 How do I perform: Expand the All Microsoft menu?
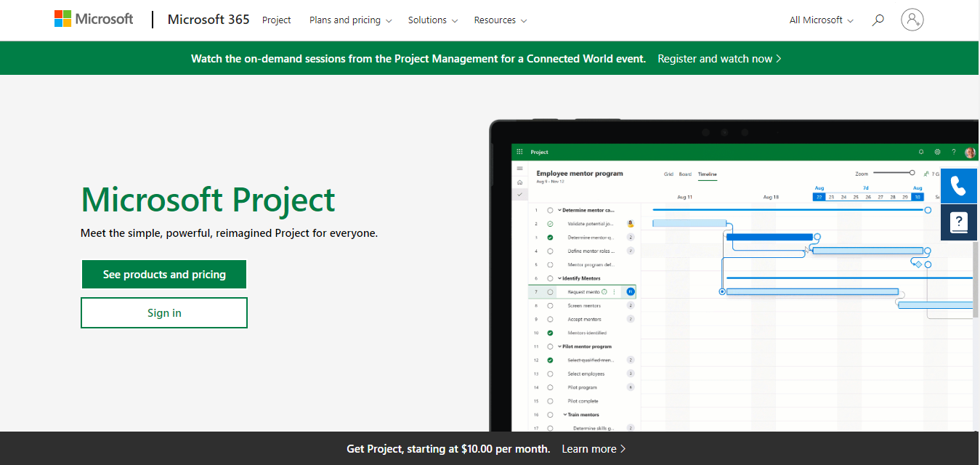822,20
